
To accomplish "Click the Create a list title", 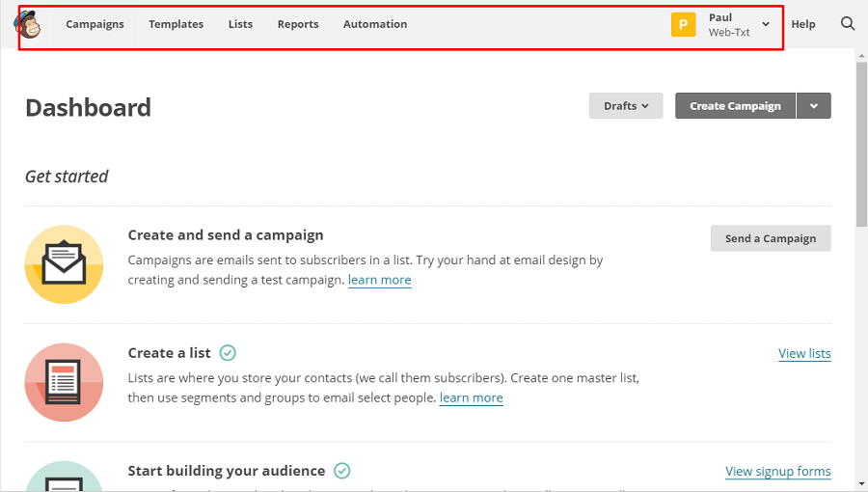I will [x=169, y=352].
